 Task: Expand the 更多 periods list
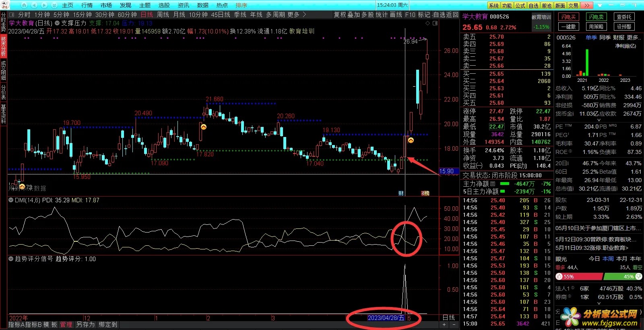(297, 15)
